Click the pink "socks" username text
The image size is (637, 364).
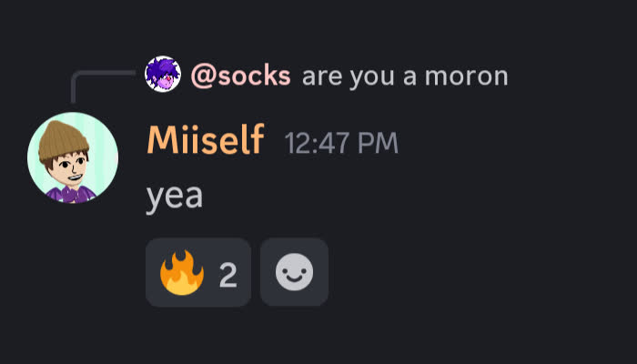tap(254, 76)
